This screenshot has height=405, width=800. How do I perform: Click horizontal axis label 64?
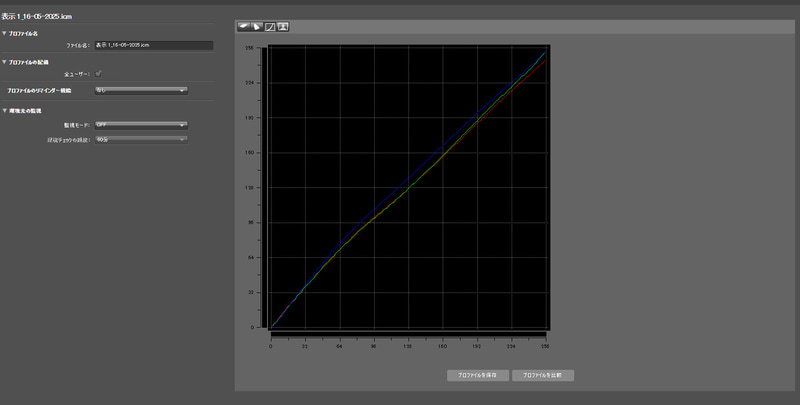click(339, 346)
